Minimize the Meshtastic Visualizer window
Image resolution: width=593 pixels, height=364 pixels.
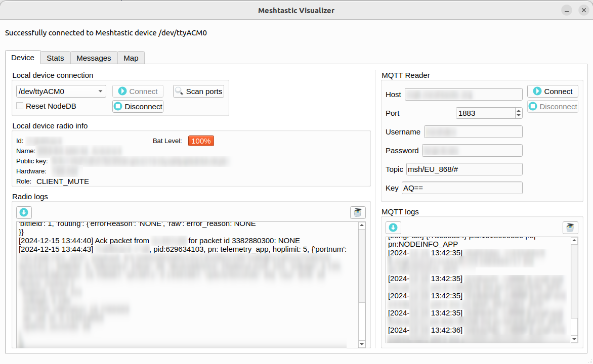click(x=567, y=10)
